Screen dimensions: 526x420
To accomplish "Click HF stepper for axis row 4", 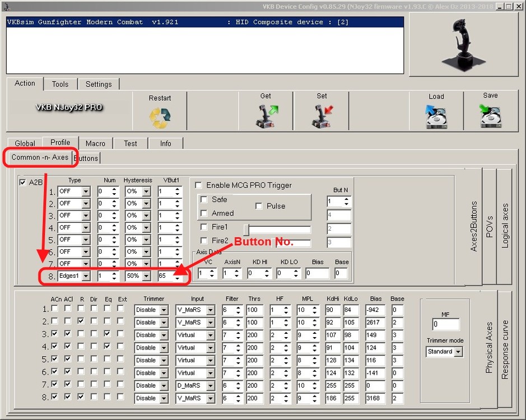I will tap(286, 348).
